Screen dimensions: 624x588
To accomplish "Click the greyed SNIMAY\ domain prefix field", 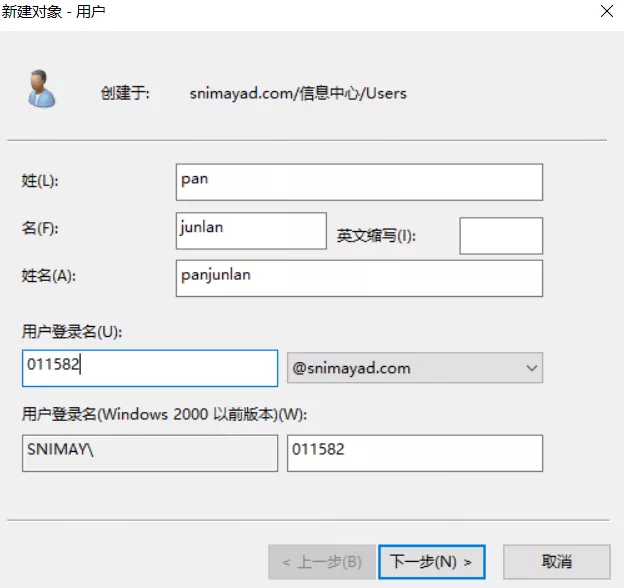I will pos(149,452).
